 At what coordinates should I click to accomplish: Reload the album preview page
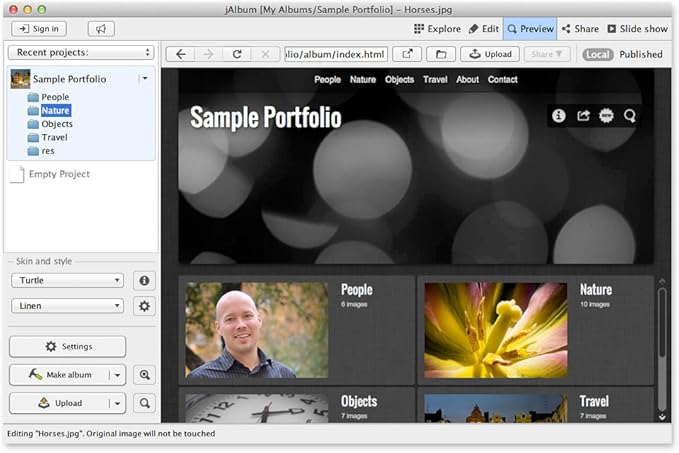(237, 54)
